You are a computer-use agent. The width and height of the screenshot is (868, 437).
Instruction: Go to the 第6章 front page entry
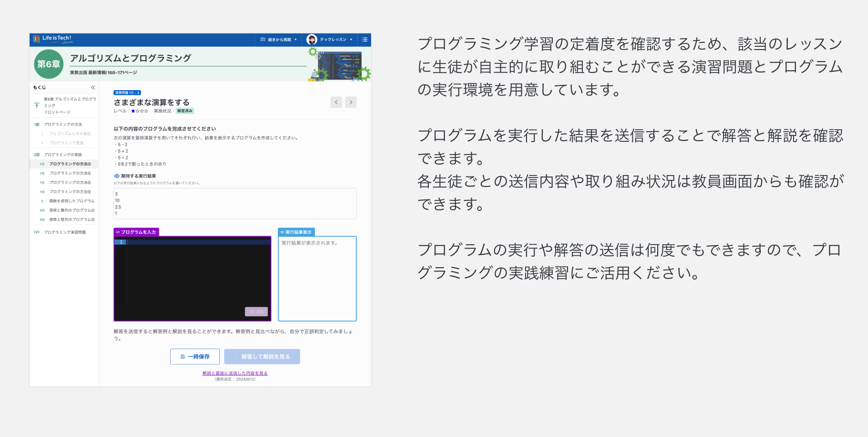tap(64, 105)
